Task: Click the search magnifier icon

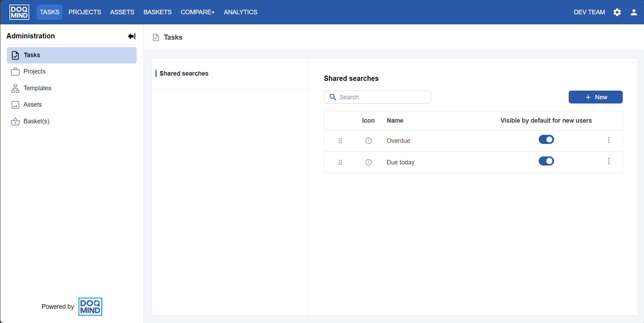Action: pyautogui.click(x=333, y=97)
